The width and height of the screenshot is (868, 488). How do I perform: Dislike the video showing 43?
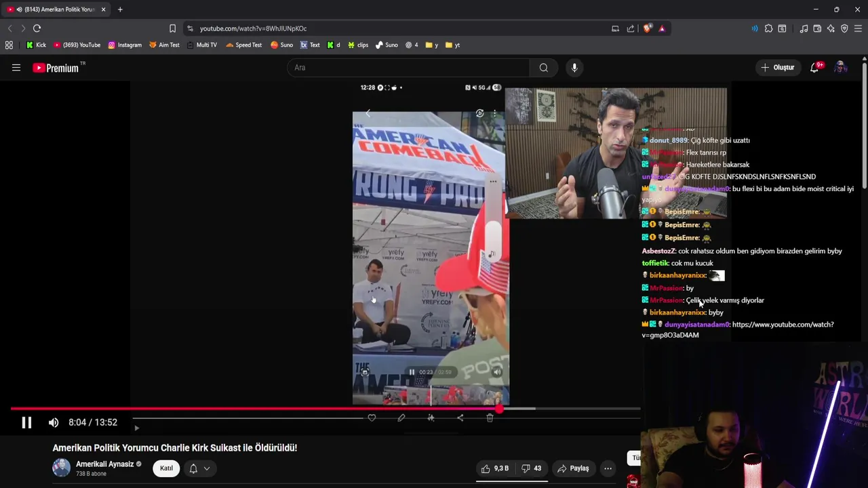pyautogui.click(x=531, y=468)
